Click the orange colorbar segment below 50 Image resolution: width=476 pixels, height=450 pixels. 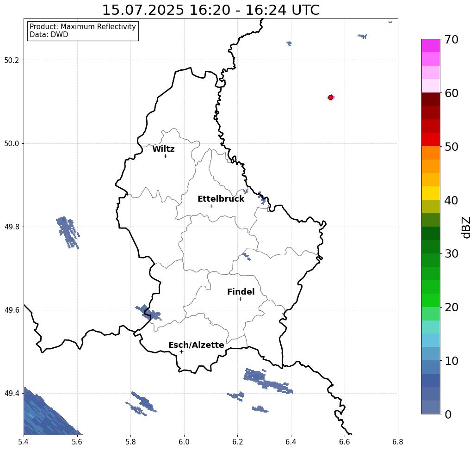431,153
